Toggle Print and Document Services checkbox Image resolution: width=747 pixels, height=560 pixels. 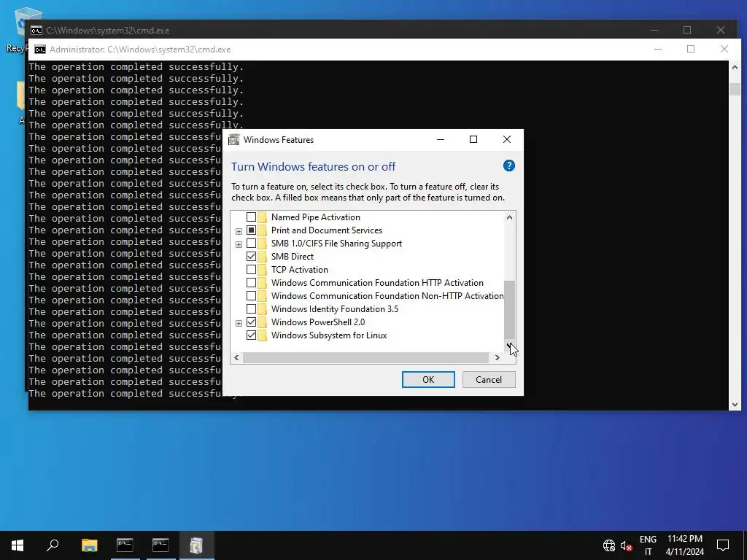click(251, 230)
